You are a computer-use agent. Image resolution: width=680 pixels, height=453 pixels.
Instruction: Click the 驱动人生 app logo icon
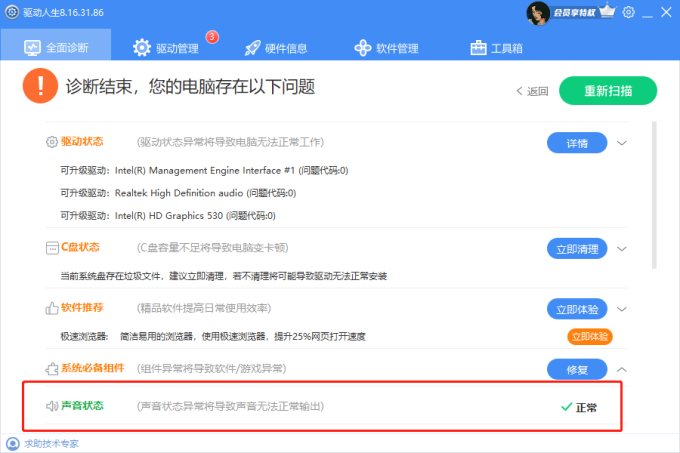pos(11,12)
